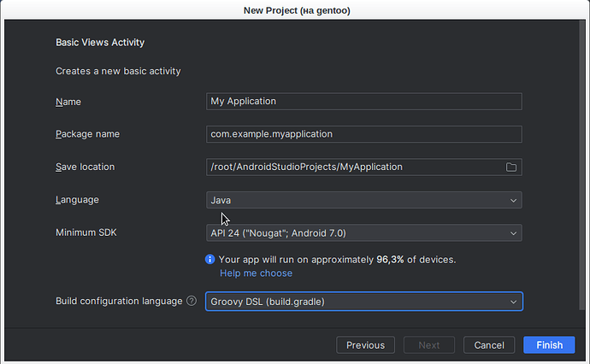Click the disabled Next button

pyautogui.click(x=429, y=345)
